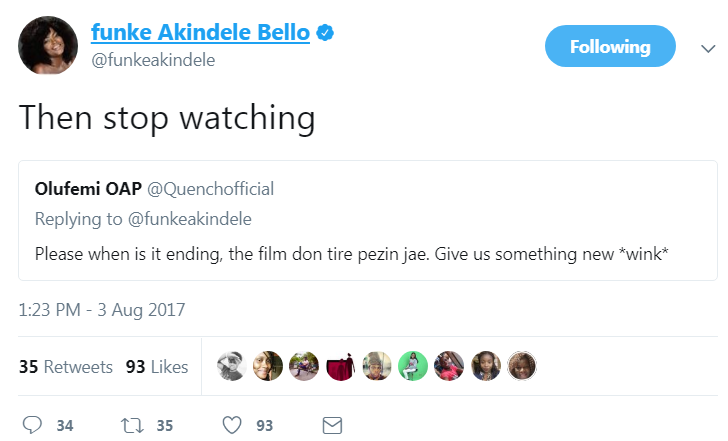The height and width of the screenshot is (441, 728).
Task: Click the dark red liker avatar
Action: point(340,367)
